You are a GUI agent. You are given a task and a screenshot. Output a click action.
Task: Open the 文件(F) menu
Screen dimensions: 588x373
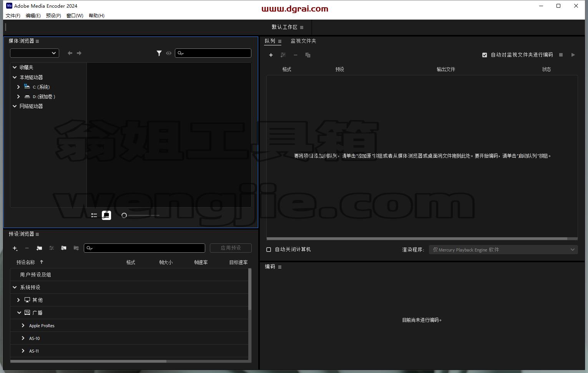pyautogui.click(x=13, y=16)
